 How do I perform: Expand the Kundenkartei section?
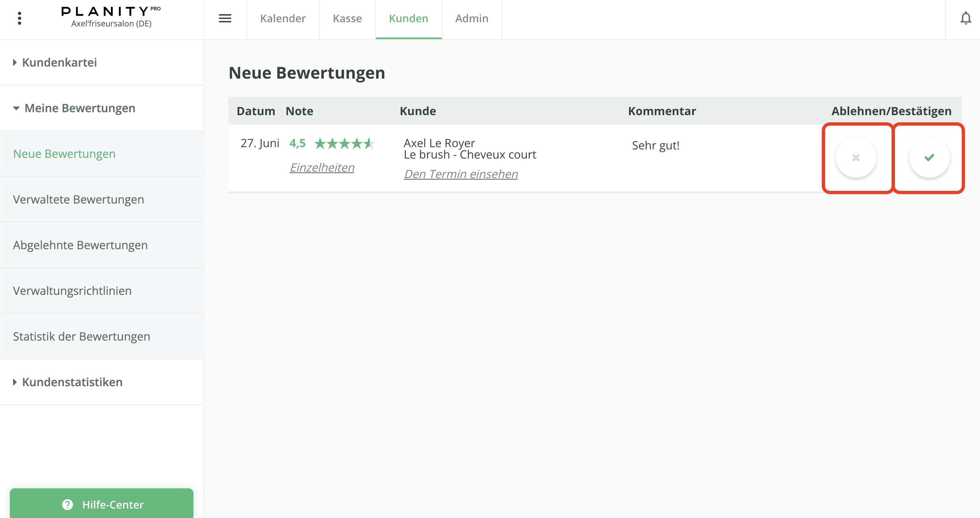coord(59,62)
